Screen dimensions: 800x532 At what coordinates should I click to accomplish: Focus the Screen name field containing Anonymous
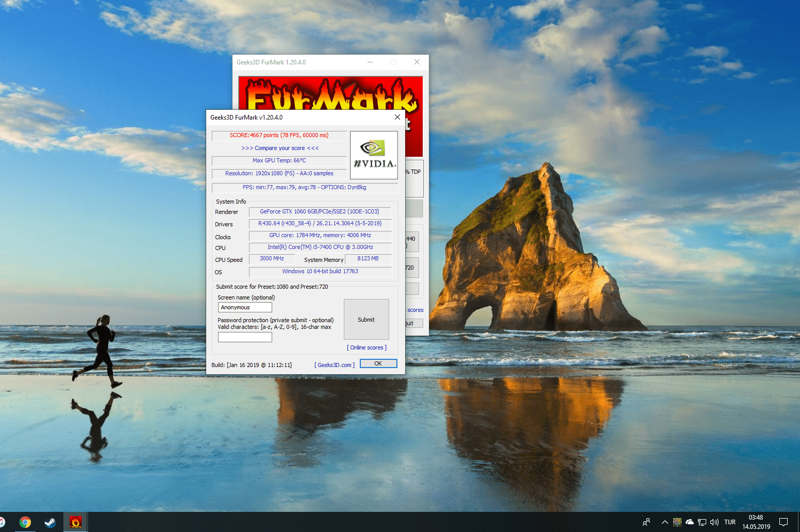click(x=245, y=307)
